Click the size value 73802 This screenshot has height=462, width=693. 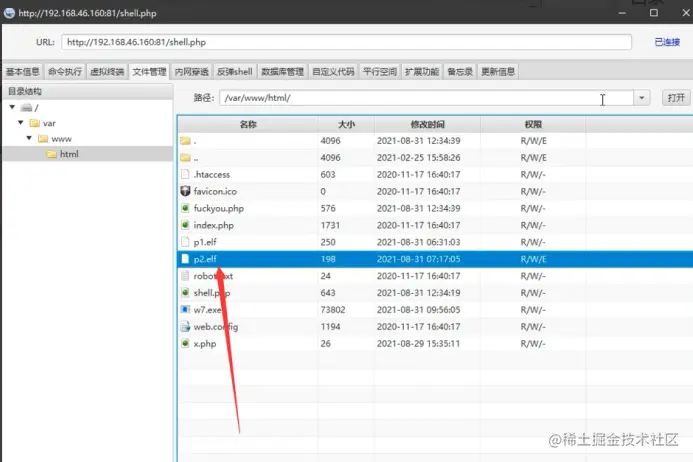(x=333, y=310)
